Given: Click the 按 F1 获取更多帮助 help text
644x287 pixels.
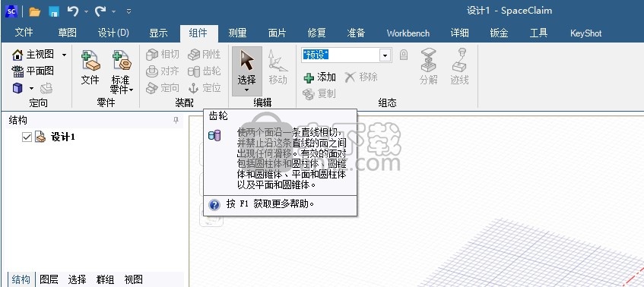Looking at the screenshot, I should [270, 203].
